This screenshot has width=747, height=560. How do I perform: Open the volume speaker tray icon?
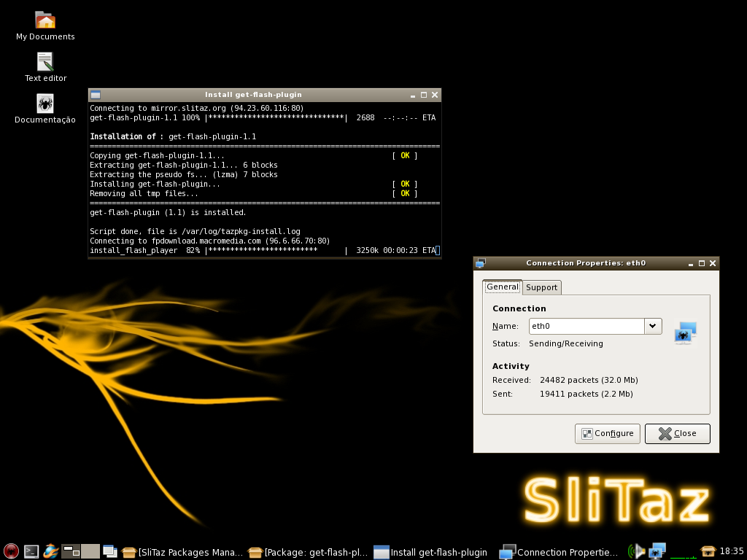(636, 551)
